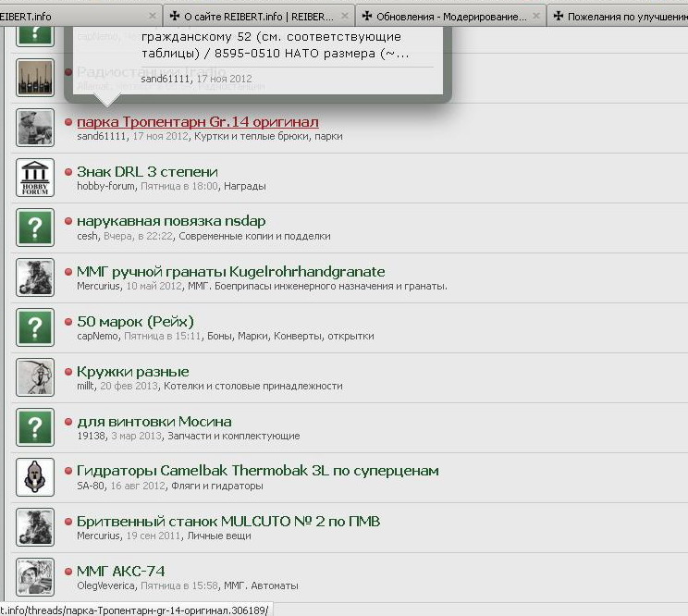
Task: Click unread red dot for Гидраторы Camelbak
Action: (x=68, y=471)
